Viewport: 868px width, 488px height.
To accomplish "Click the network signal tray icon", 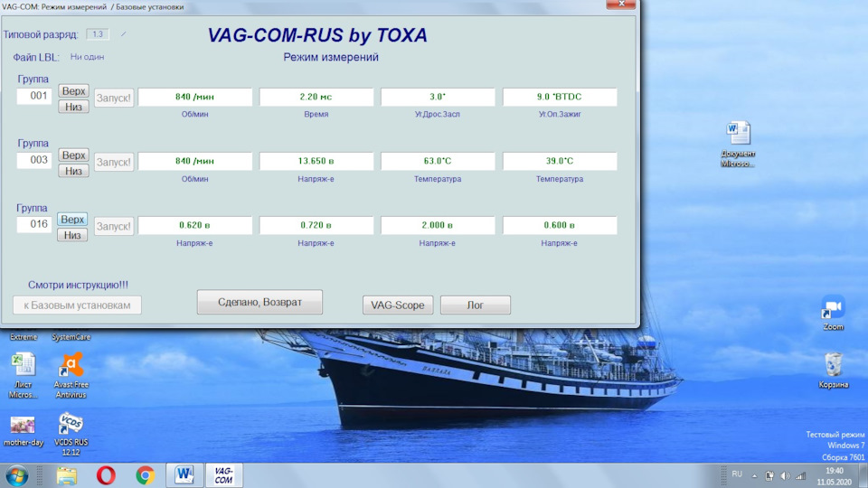I will pos(800,476).
